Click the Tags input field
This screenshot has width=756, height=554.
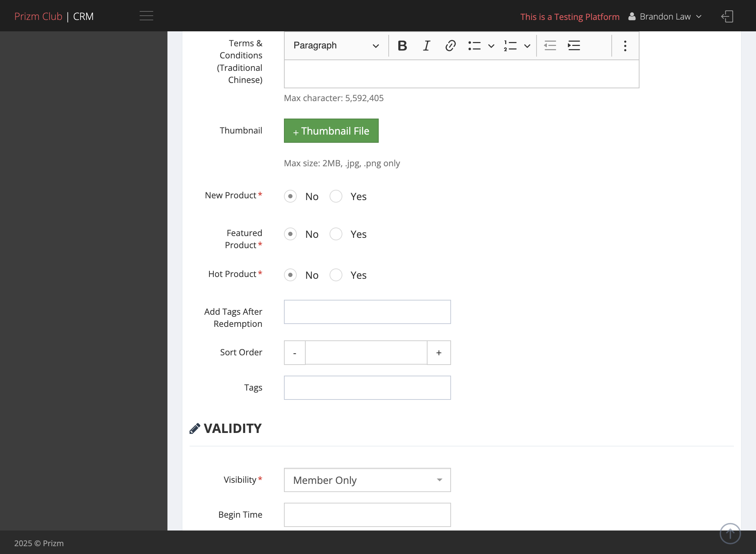tap(367, 388)
